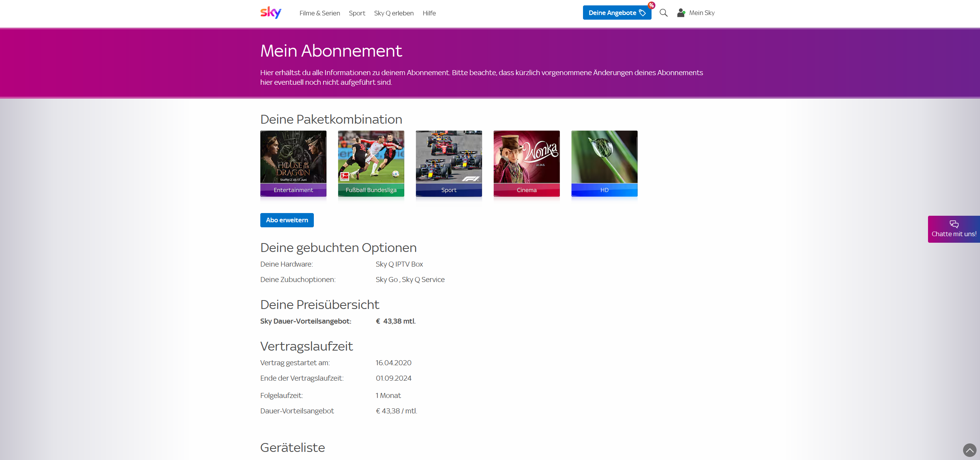Click the 'Sky Dauer-Vorteilsangebot:' label
This screenshot has height=460, width=980.
[306, 321]
